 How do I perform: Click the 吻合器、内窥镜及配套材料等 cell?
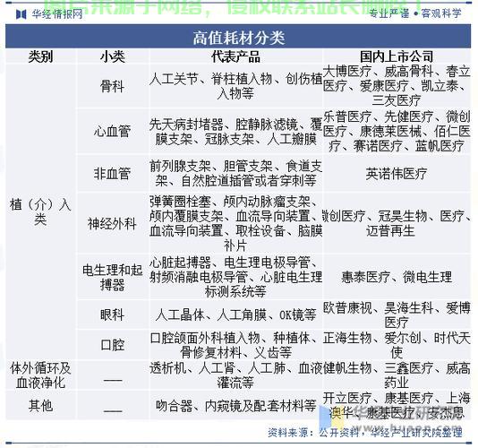235,405
